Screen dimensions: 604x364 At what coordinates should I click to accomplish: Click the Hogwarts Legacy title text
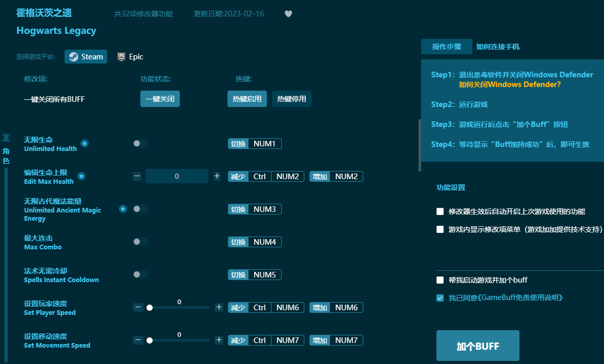(x=56, y=30)
